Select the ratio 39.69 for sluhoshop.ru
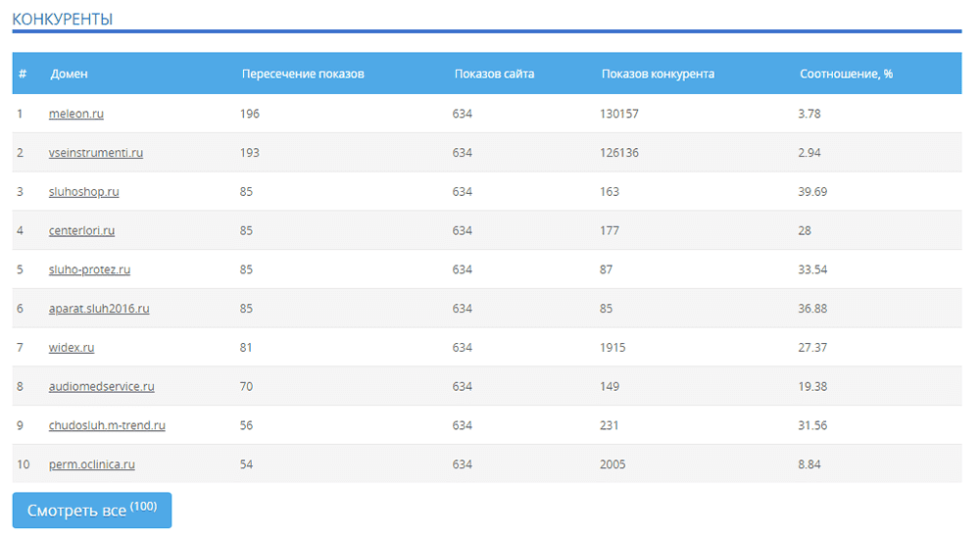The width and height of the screenshot is (980, 536). point(811,192)
